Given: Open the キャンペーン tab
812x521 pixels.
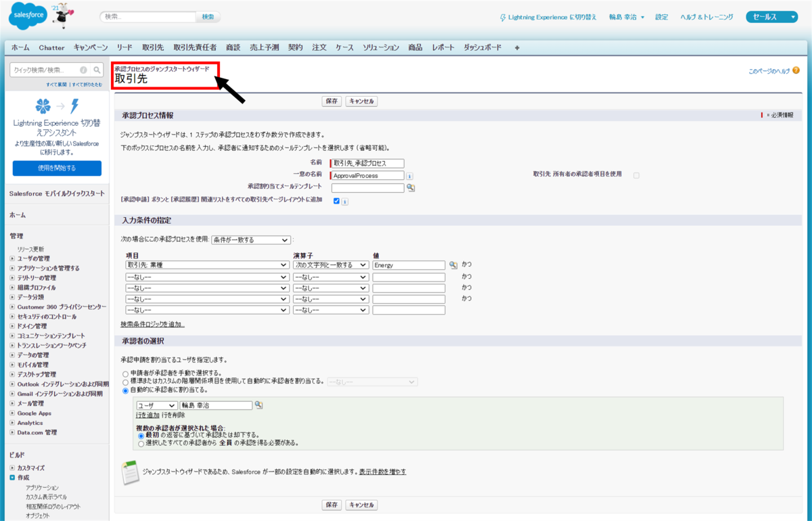Looking at the screenshot, I should (91, 47).
